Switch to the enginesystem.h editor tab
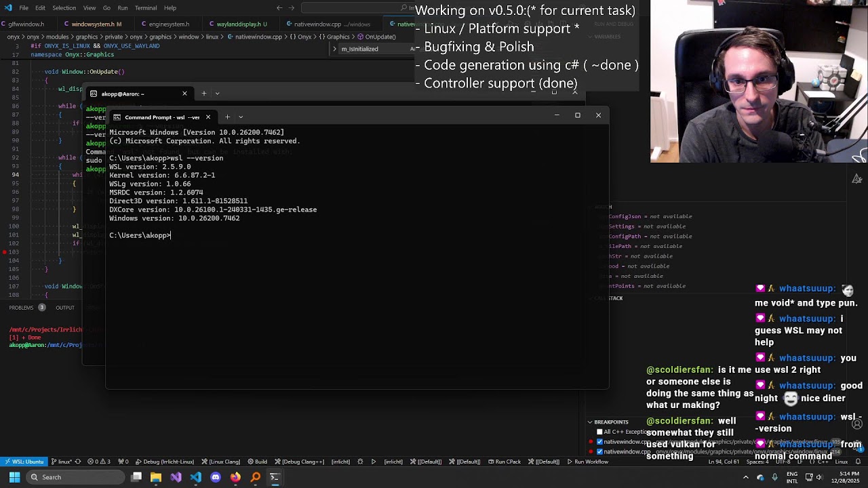Screen dimensions: 868x488 (x=170, y=24)
